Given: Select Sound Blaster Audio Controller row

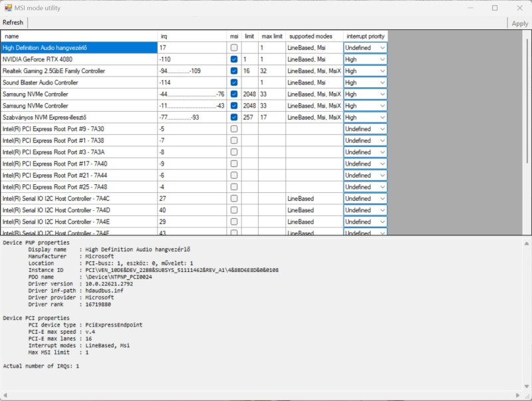Looking at the screenshot, I should tap(79, 82).
